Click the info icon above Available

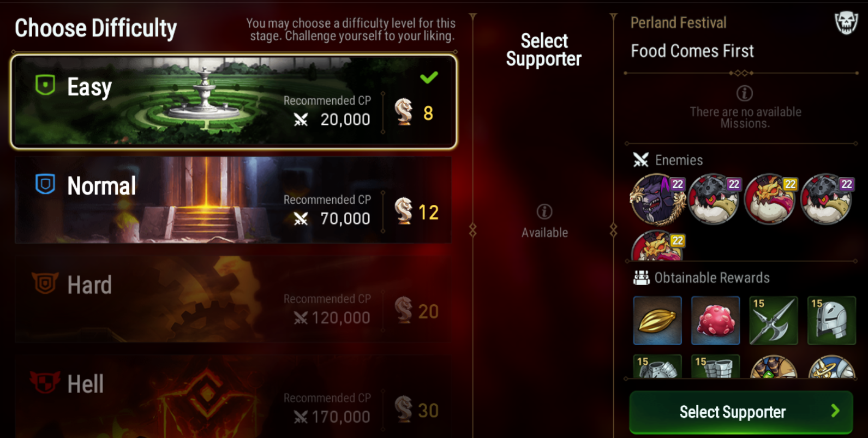tap(544, 211)
